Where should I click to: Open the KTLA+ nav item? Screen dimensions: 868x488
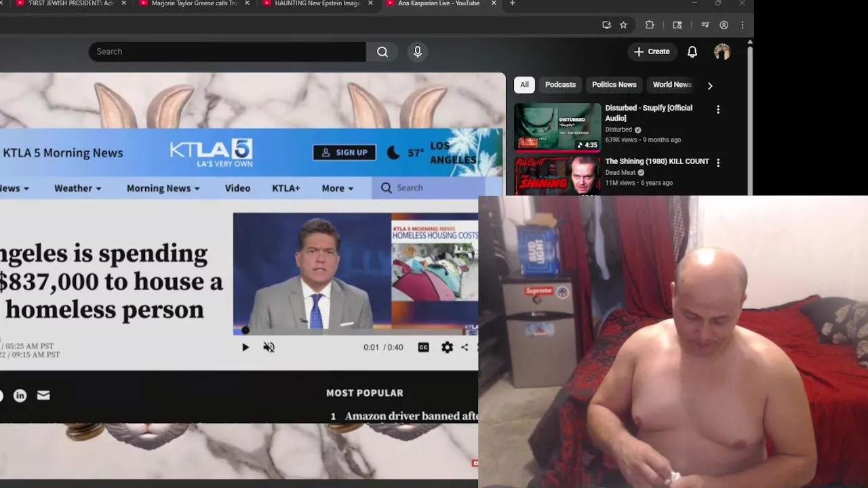285,188
